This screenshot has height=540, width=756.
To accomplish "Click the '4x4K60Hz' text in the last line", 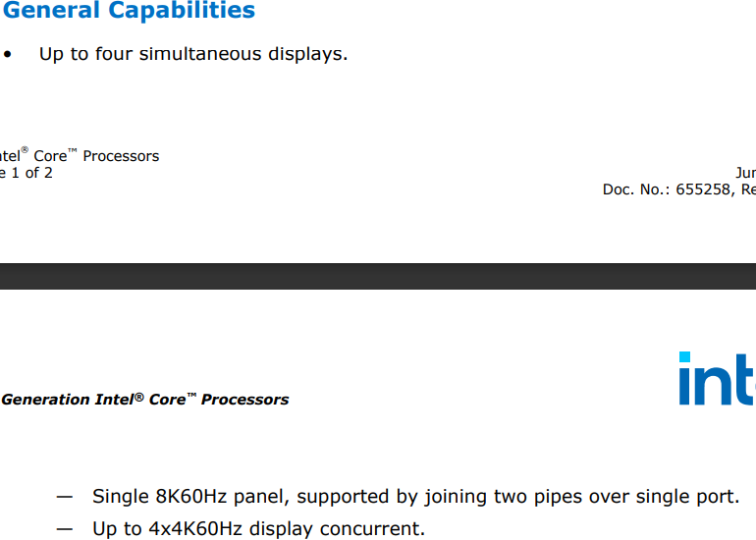I will (195, 529).
